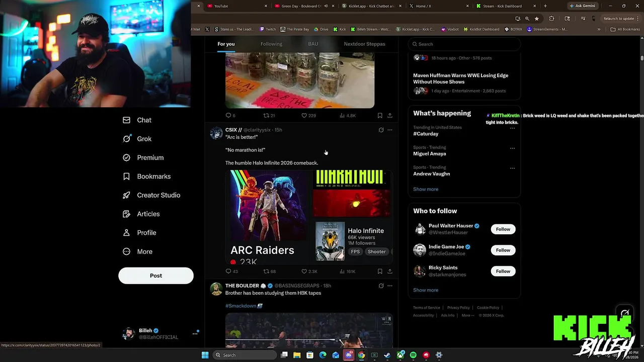Expand hidden bookmarks chevron
The width and height of the screenshot is (644, 362).
pos(599,29)
